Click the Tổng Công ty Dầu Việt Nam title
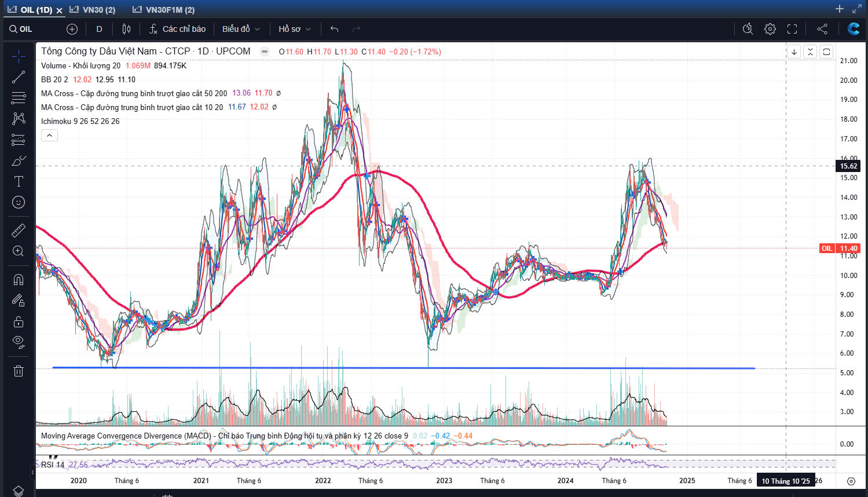The image size is (868, 497). (x=145, y=52)
